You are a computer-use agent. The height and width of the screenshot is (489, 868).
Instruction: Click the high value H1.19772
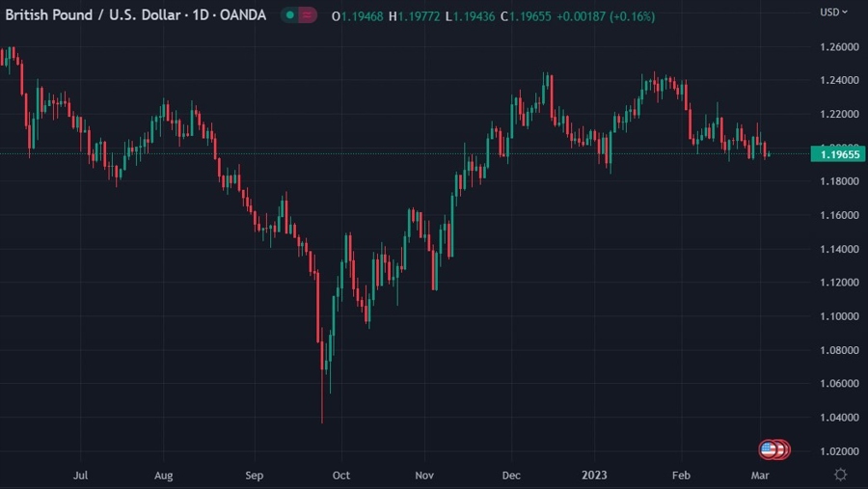(x=414, y=16)
